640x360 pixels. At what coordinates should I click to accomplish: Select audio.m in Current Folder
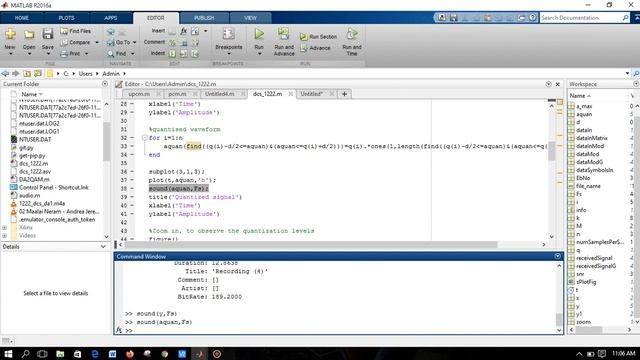(x=29, y=196)
